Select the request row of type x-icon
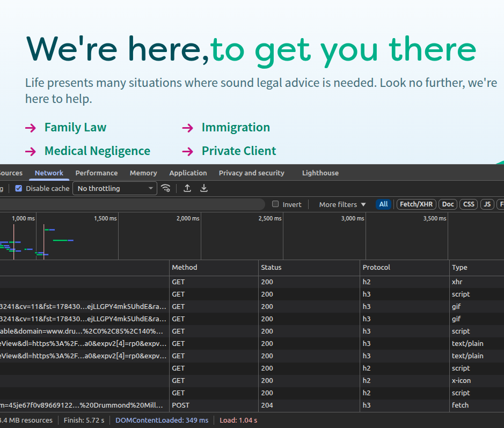The width and height of the screenshot is (504, 428). (252, 380)
